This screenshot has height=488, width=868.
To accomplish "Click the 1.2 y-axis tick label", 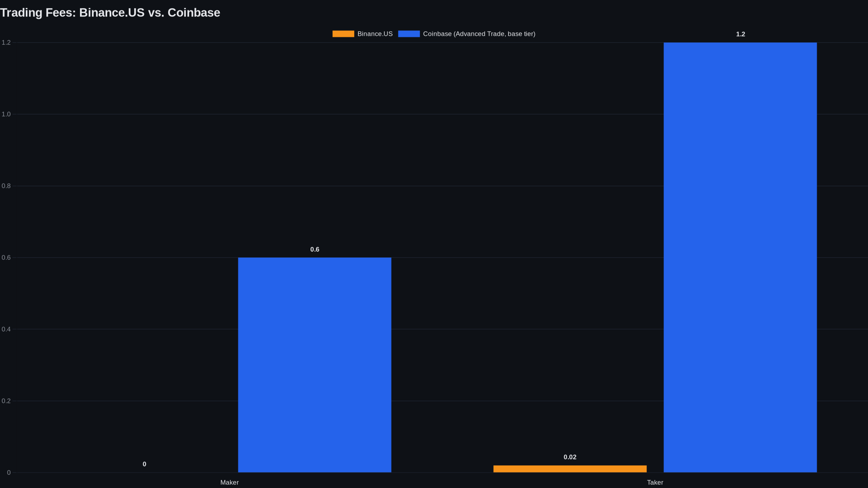I will coord(6,42).
